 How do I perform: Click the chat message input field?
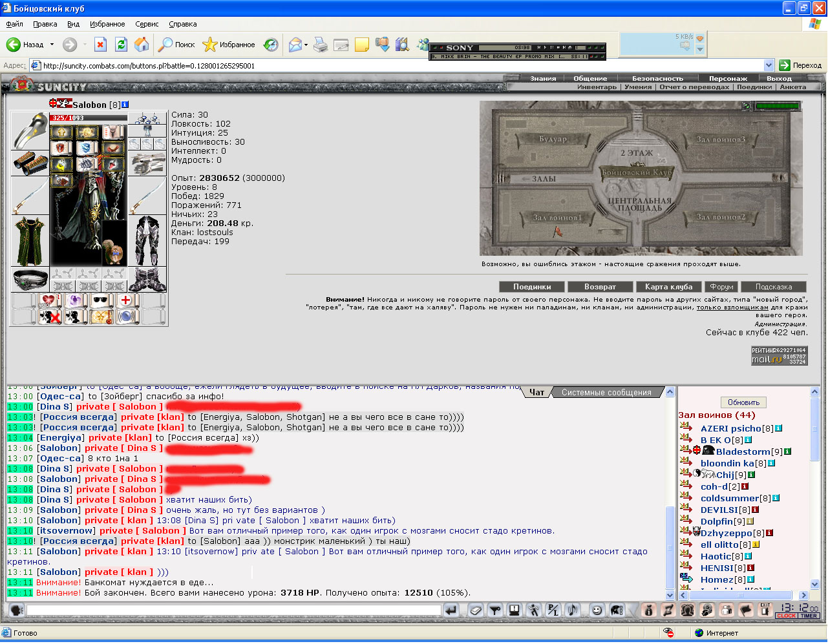234,610
